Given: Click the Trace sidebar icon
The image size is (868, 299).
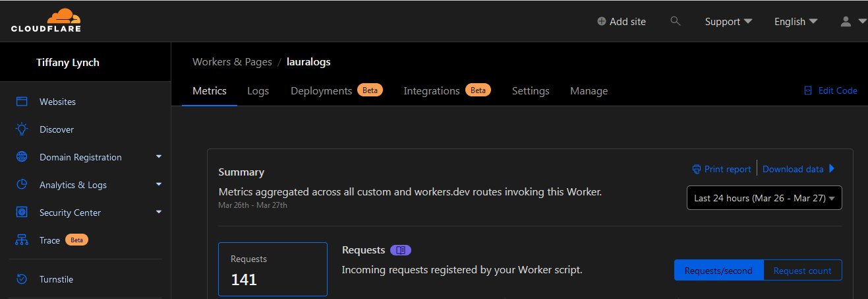Looking at the screenshot, I should click(x=22, y=240).
